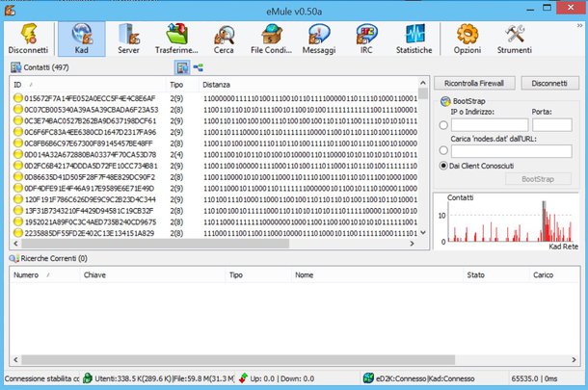Select the Carica nodes.dat dall'URL radio button
This screenshot has width=588, height=390.
[443, 150]
